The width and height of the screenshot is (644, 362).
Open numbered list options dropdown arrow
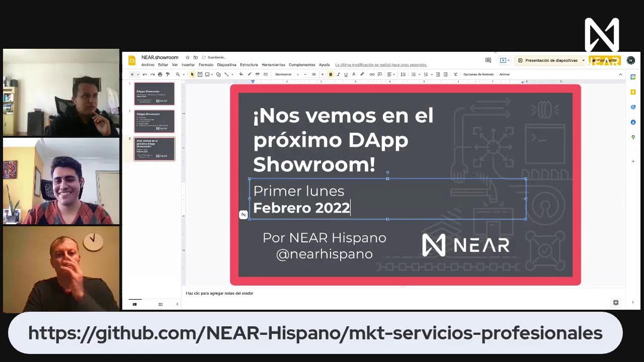coord(432,74)
